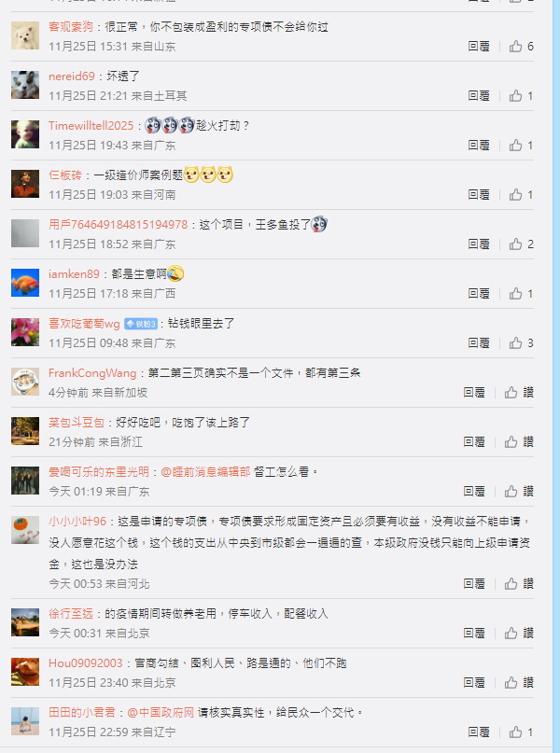Open 田田的小君君 username link
The width and height of the screenshot is (560, 753).
point(82,712)
